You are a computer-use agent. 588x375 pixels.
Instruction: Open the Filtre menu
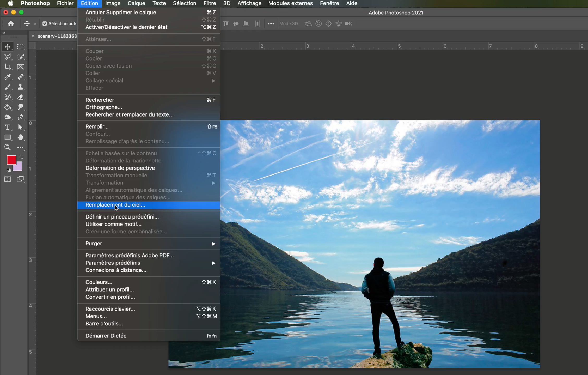pyautogui.click(x=210, y=3)
